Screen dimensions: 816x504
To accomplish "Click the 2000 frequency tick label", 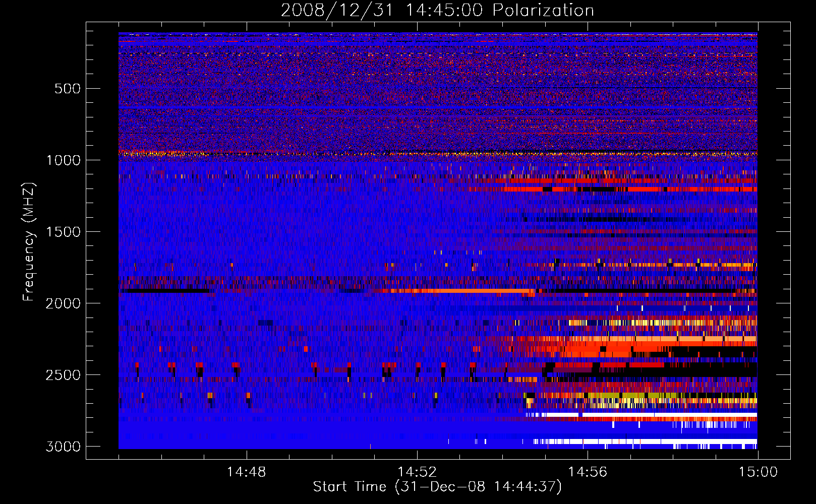I will point(63,303).
